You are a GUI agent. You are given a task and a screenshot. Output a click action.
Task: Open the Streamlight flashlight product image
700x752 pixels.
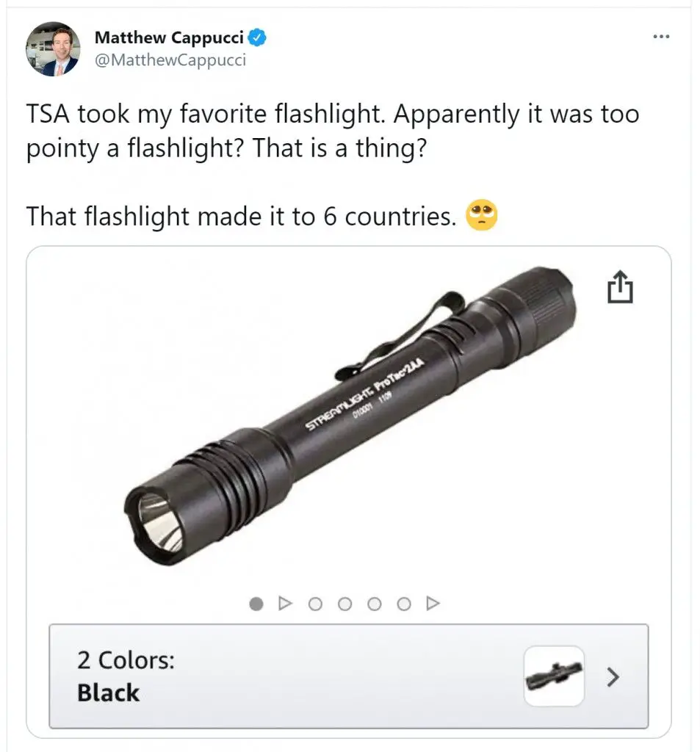pyautogui.click(x=350, y=416)
